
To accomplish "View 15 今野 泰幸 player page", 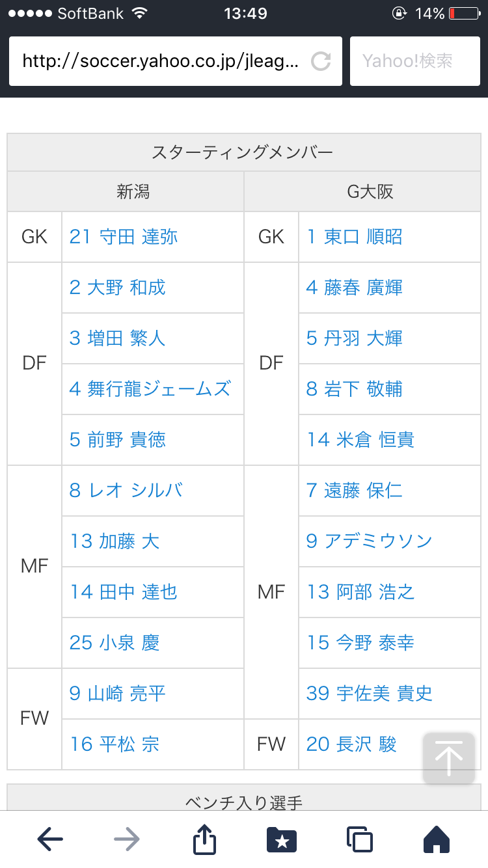I will (x=360, y=643).
